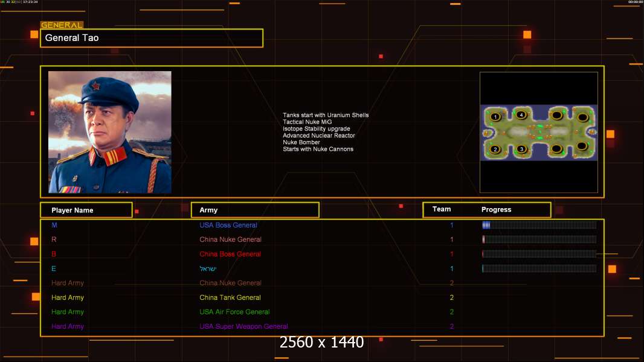Click the USA Boss General army entry
644x362 pixels.
tap(228, 225)
